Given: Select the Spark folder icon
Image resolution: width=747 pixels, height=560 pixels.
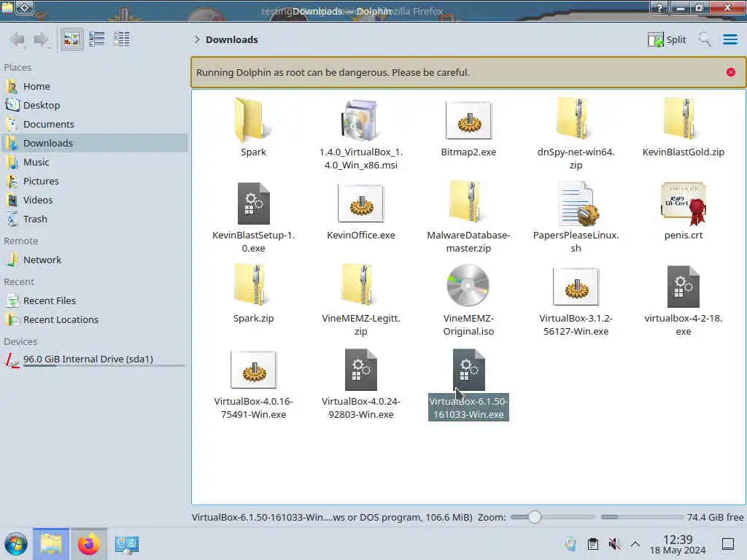Looking at the screenshot, I should pyautogui.click(x=253, y=120).
